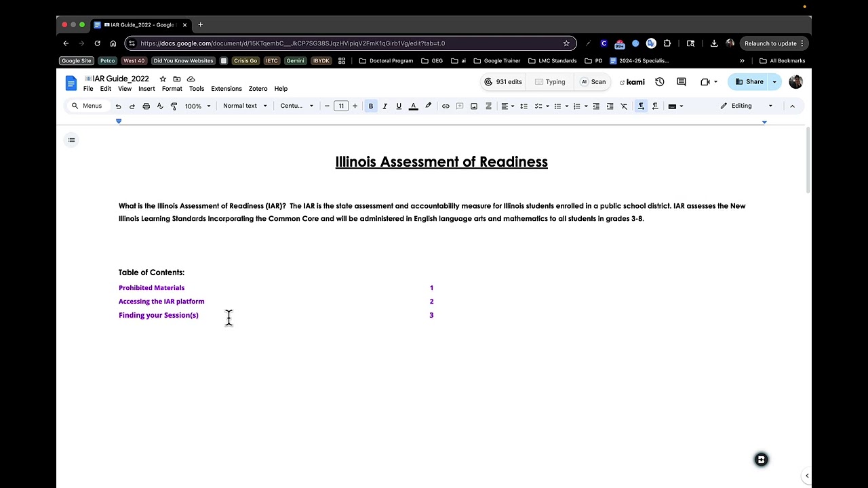The width and height of the screenshot is (868, 488).
Task: Click the Share button
Action: click(749, 82)
